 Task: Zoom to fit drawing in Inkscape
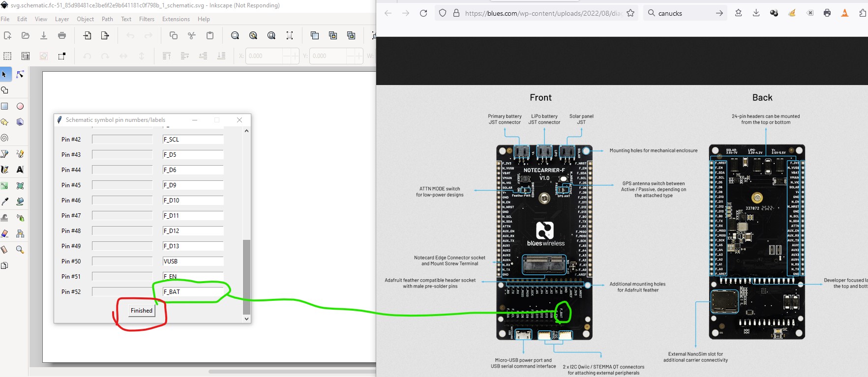(x=253, y=35)
